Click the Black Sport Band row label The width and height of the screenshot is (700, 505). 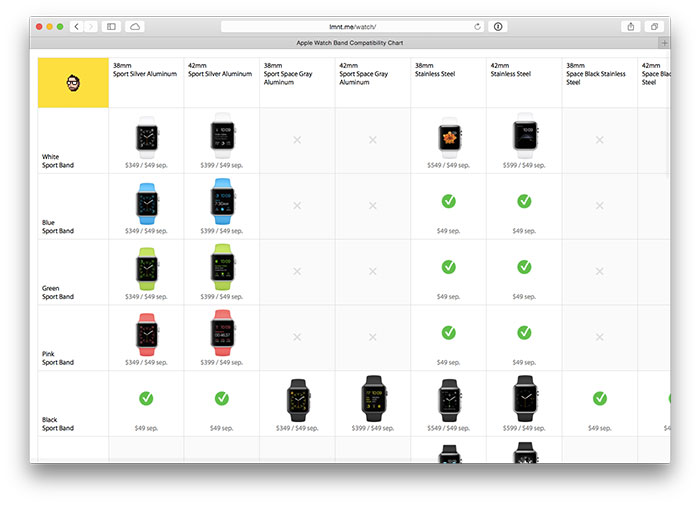click(58, 424)
